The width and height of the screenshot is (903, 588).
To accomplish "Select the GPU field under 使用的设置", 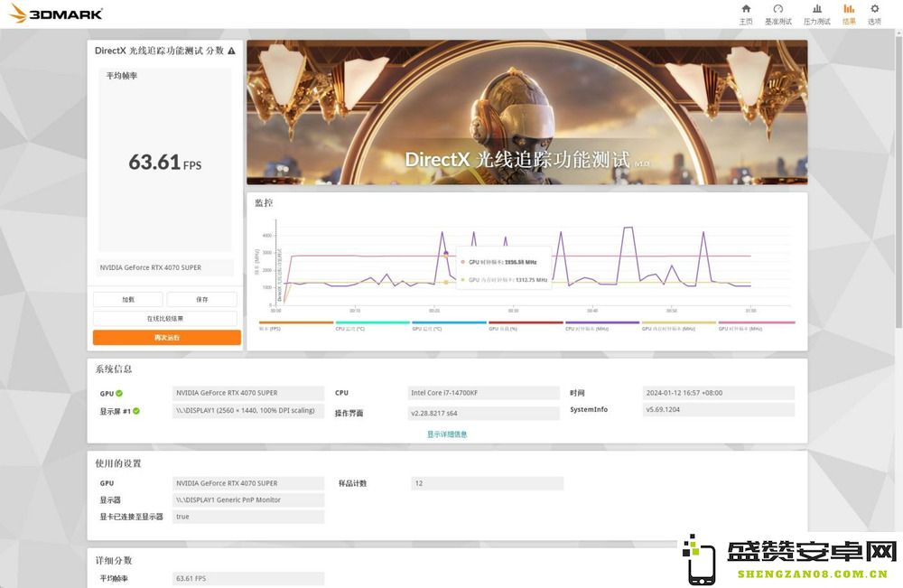I will [248, 483].
